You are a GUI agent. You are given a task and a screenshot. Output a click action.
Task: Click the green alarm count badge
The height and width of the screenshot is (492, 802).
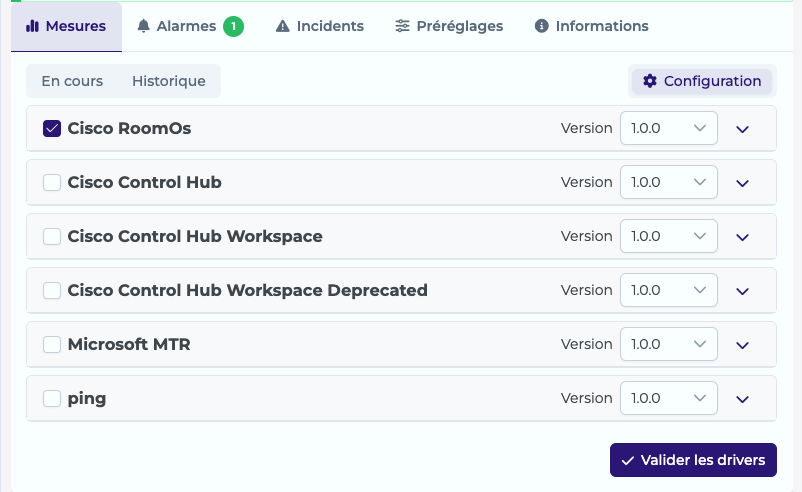(233, 26)
